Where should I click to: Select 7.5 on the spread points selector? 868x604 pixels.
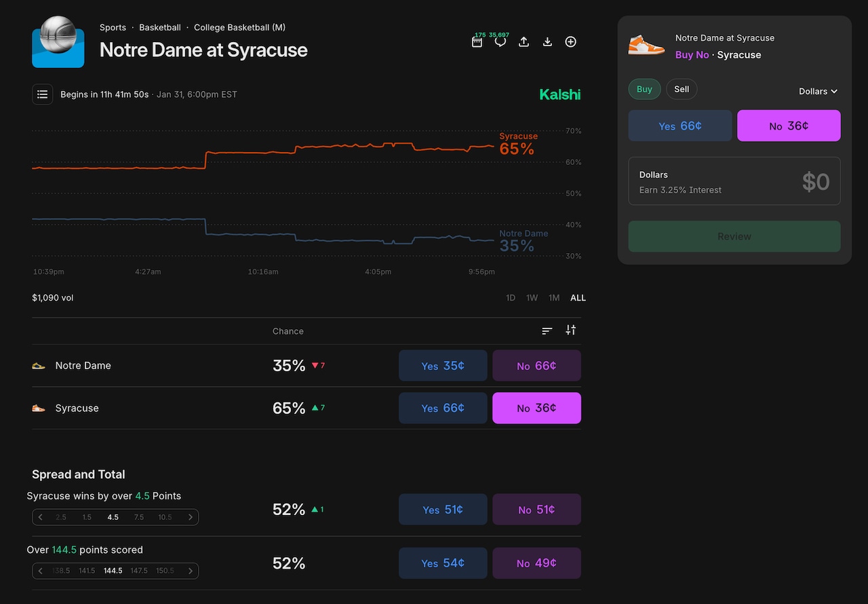click(139, 517)
